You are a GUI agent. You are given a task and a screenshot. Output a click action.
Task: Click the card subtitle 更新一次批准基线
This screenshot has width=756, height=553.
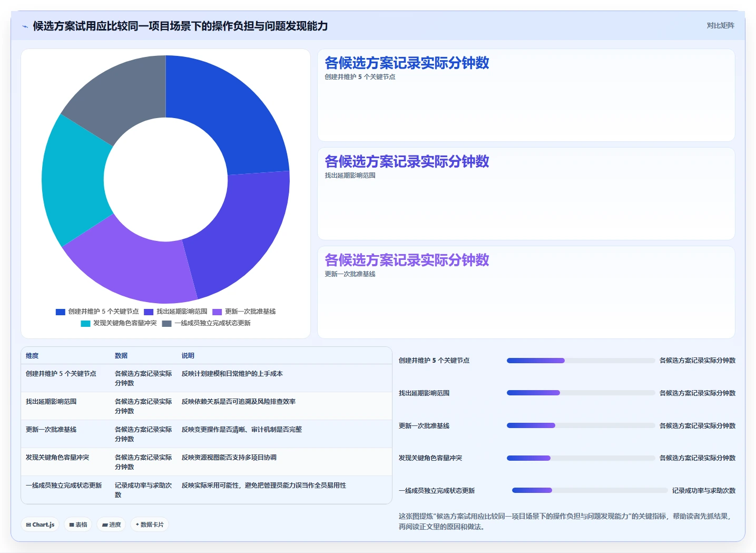(x=350, y=274)
